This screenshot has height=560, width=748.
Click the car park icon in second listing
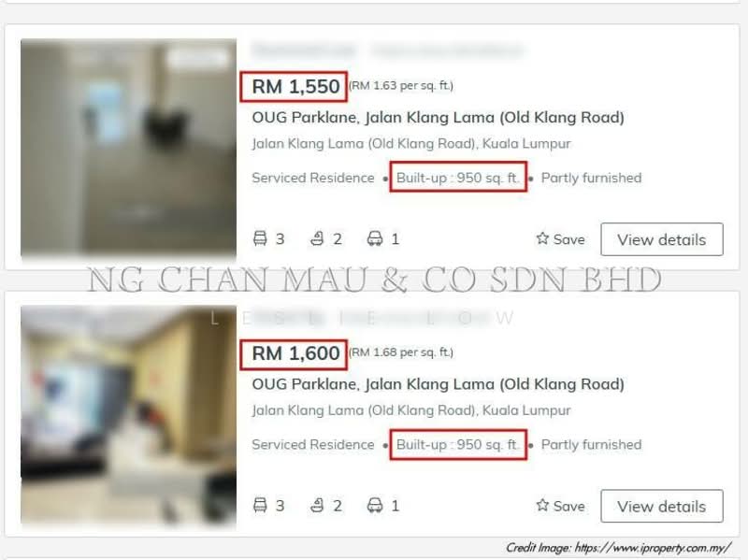click(375, 505)
